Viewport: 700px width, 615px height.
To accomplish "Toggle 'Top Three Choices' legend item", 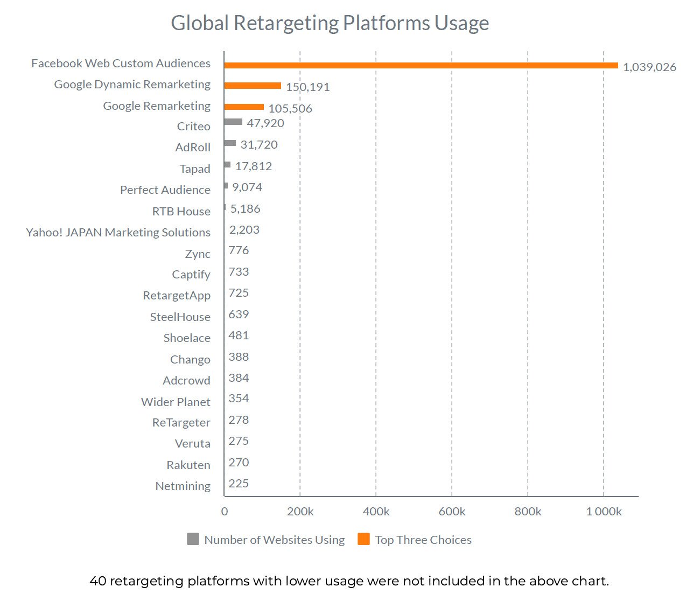I will [x=415, y=540].
